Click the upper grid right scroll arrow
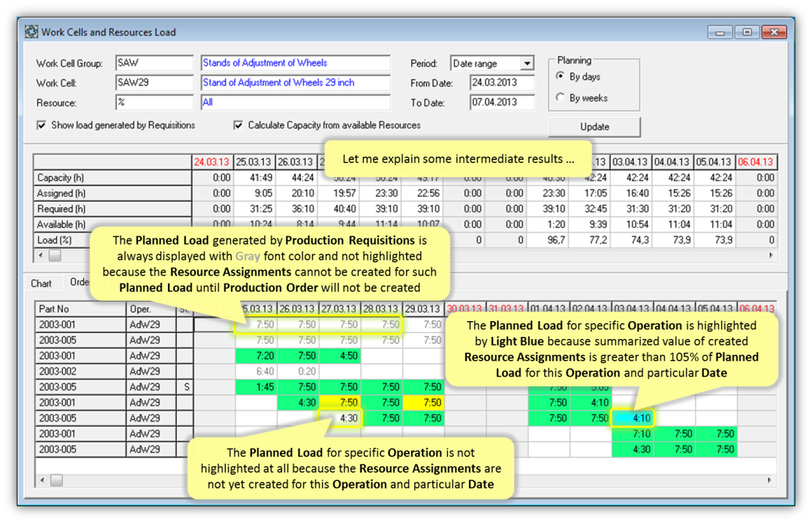 pyautogui.click(x=771, y=255)
